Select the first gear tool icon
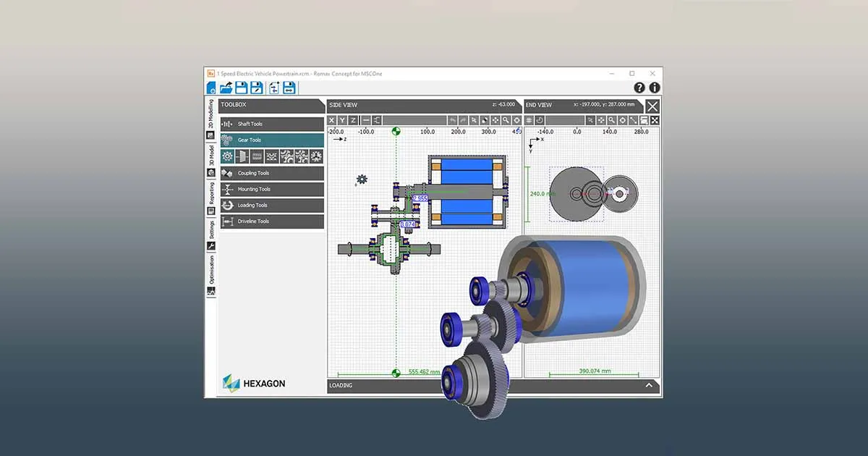Screen dimensions: 868x456 (x=227, y=156)
